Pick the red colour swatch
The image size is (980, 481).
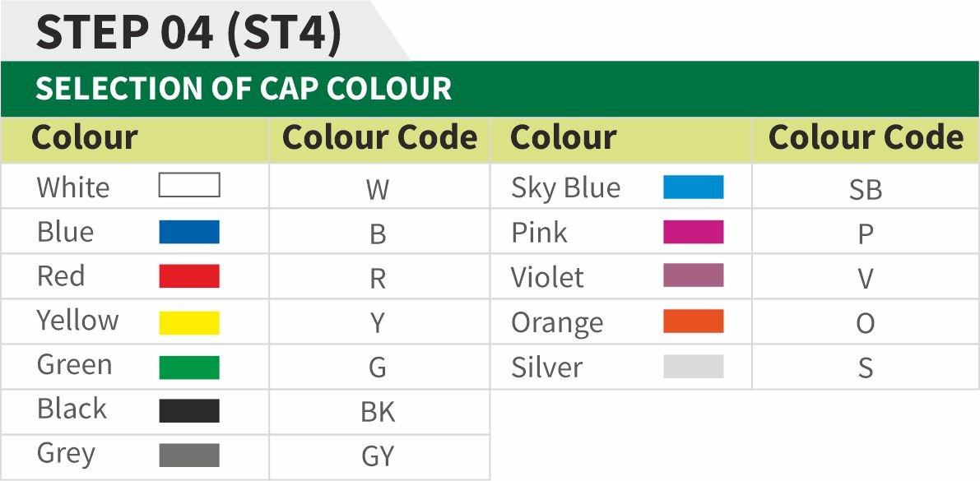click(x=189, y=276)
